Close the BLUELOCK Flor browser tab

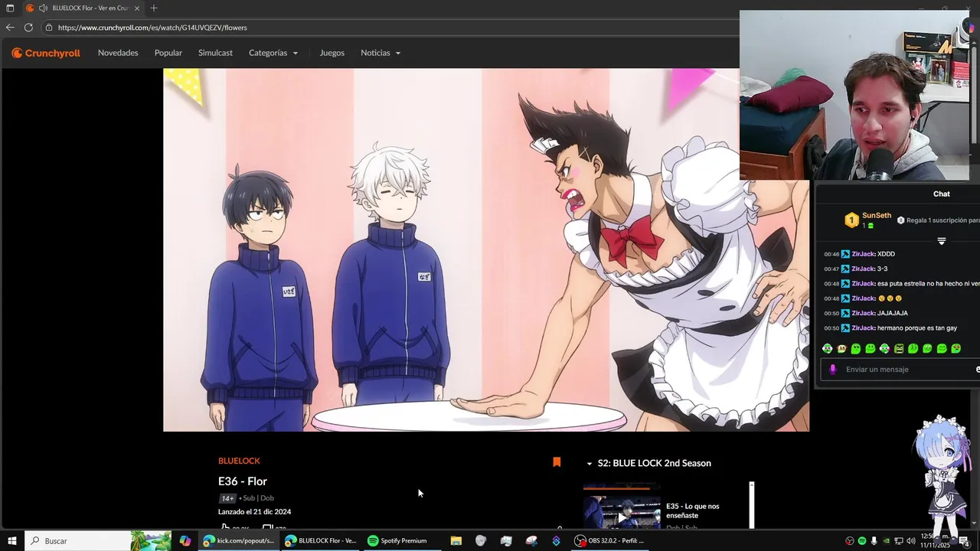tap(137, 8)
